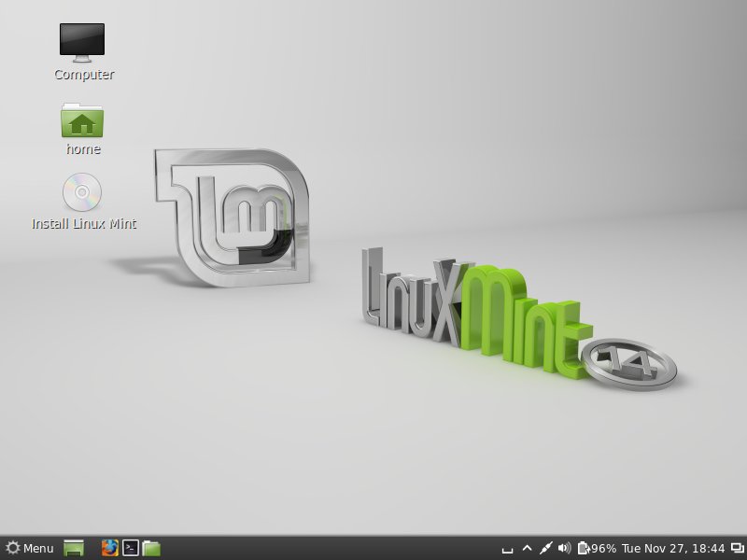Click the Show Desktop panel icon
747x560 pixels.
74,548
